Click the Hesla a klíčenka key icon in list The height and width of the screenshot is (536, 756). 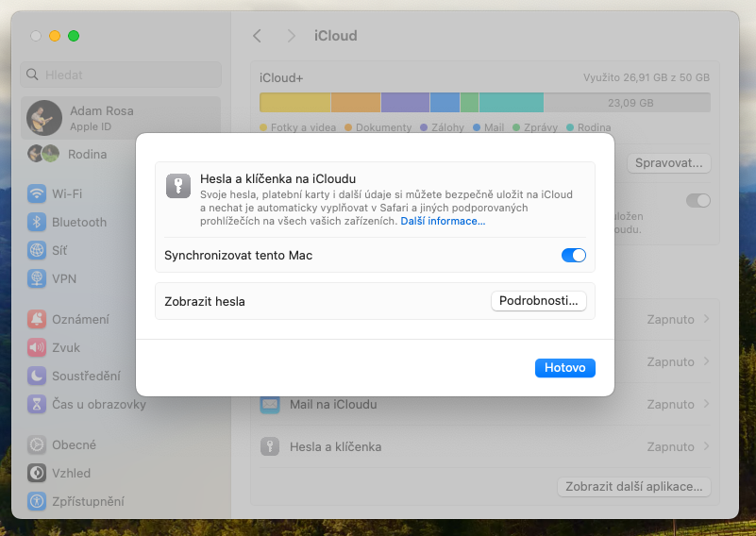[x=270, y=446]
